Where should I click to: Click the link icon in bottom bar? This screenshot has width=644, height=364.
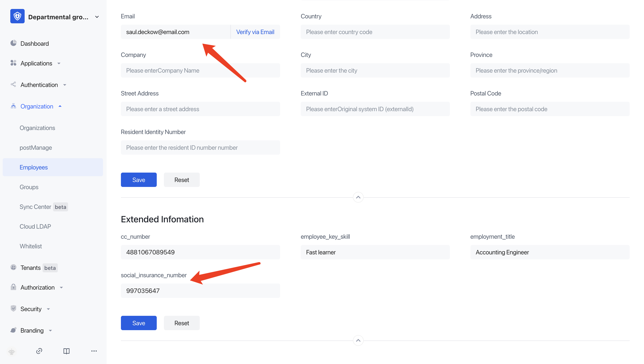(x=39, y=351)
